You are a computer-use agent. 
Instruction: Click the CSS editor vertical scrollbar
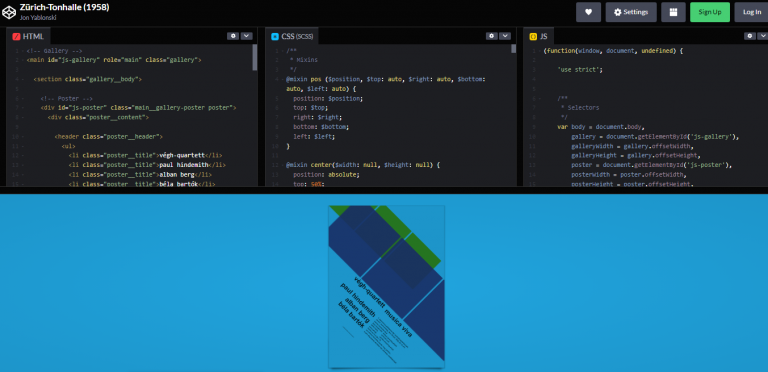tap(513, 48)
